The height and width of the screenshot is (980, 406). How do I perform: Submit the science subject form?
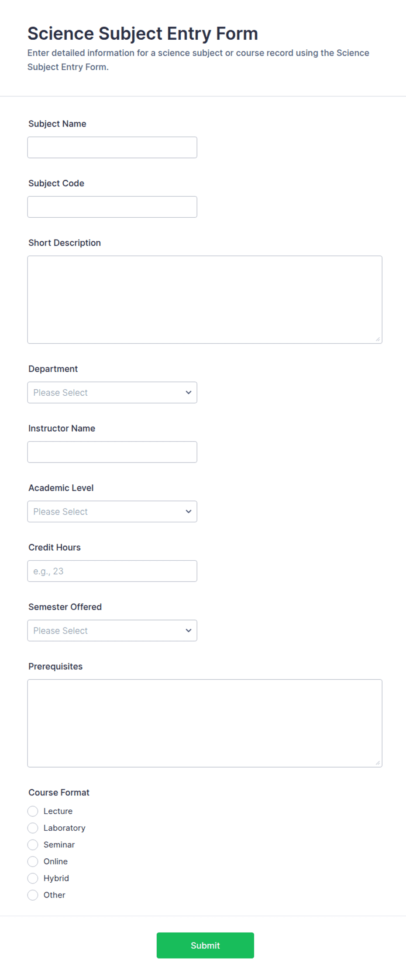205,946
